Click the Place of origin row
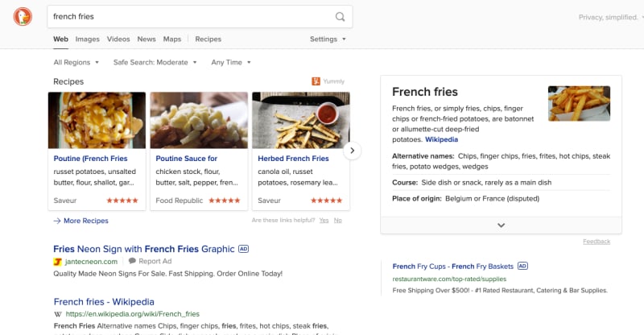The width and height of the screenshot is (644, 335). pos(501,199)
